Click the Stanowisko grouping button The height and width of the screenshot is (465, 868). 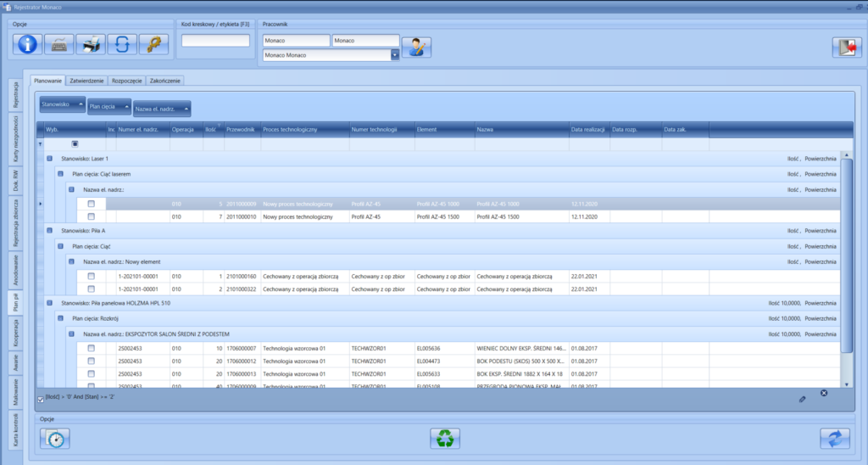click(62, 104)
